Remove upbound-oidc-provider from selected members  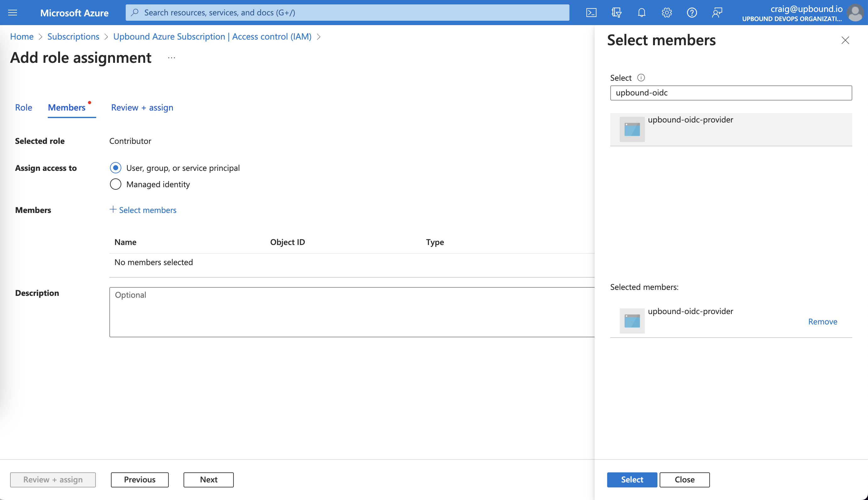822,321
